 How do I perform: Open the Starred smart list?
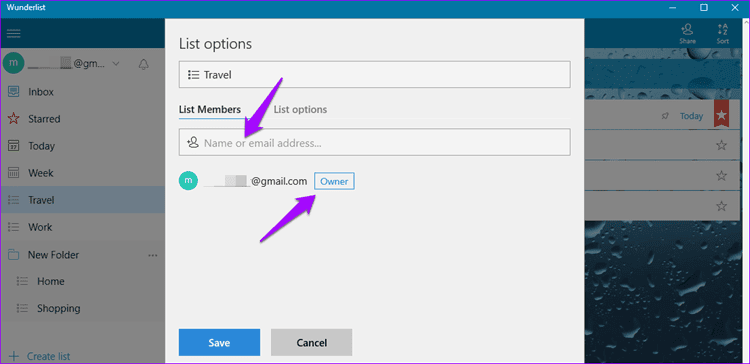83,118
